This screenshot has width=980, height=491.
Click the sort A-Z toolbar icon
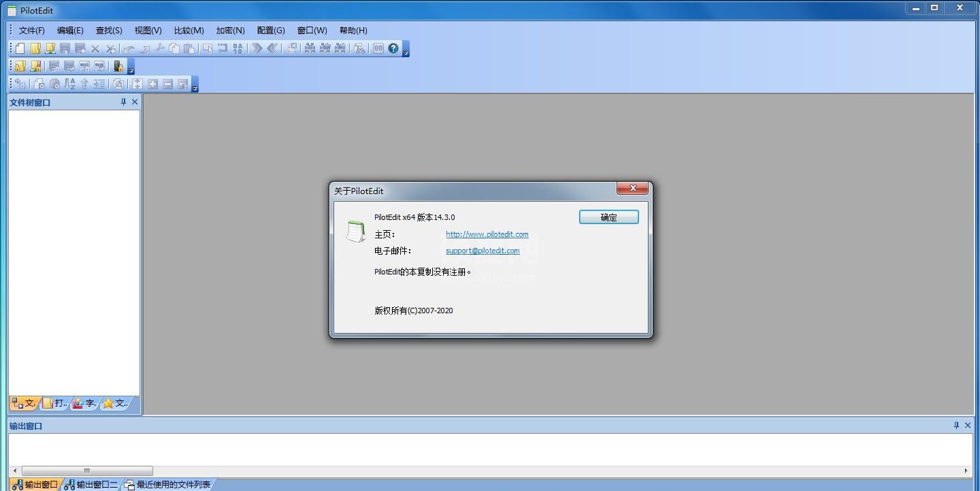(69, 84)
